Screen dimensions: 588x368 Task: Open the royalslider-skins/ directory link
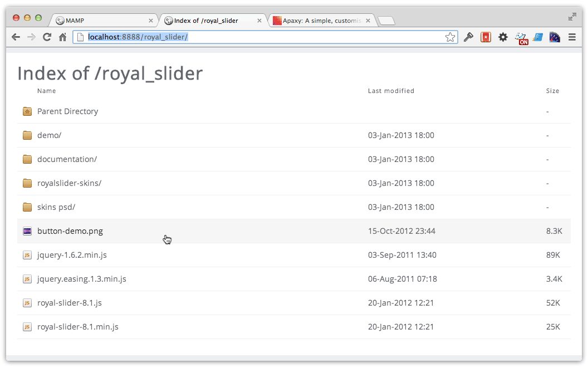70,183
